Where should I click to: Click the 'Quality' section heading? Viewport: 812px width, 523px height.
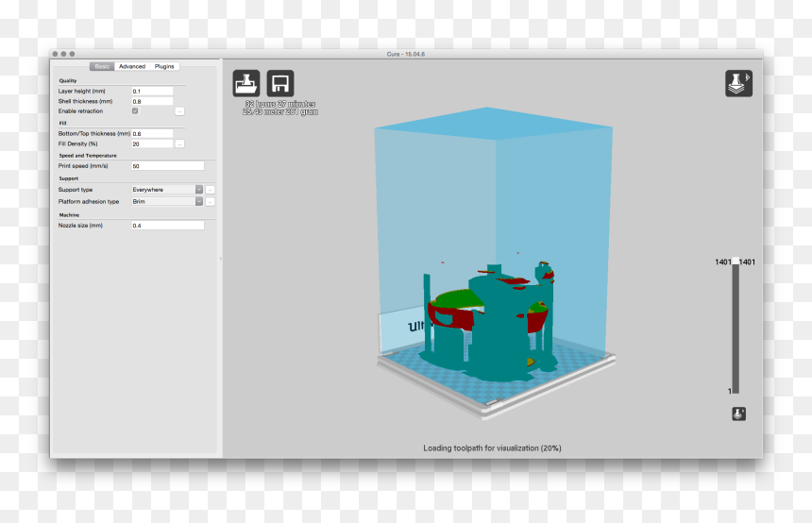click(x=68, y=81)
